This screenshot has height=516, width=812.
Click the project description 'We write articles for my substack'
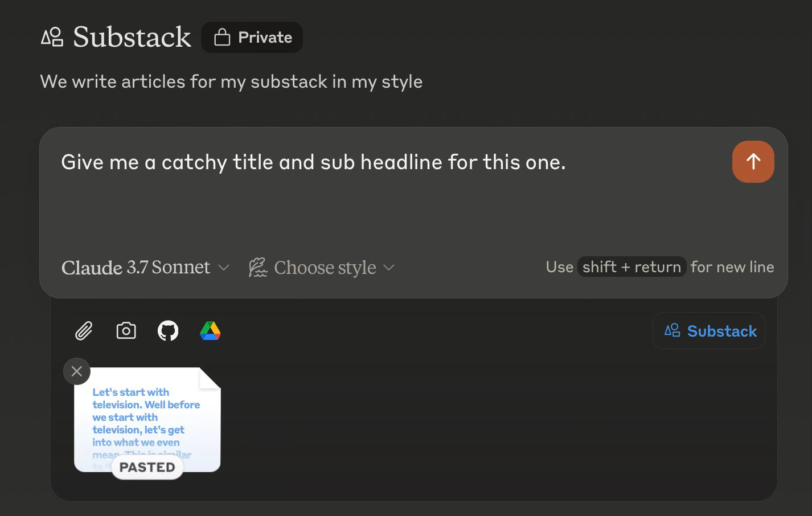(x=231, y=81)
